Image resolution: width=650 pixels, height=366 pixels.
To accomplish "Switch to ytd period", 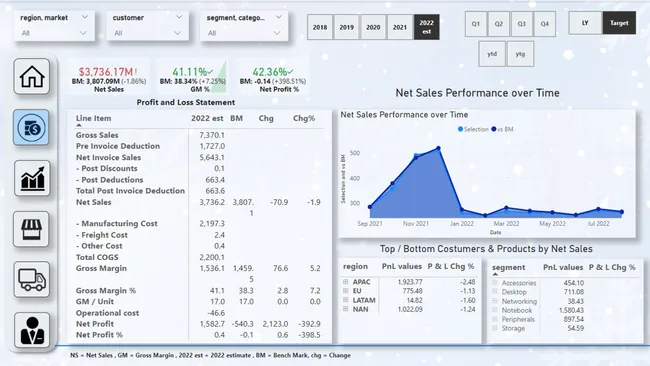I will [492, 54].
